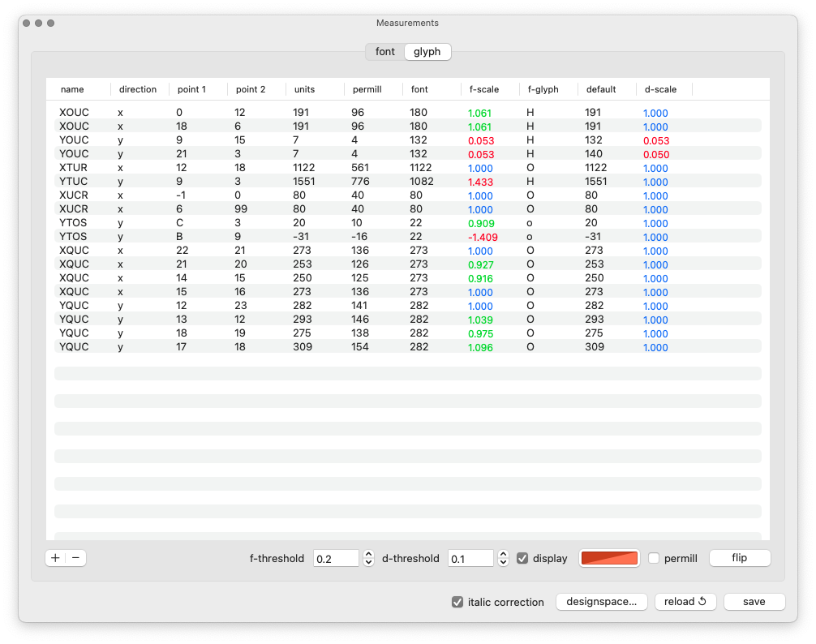The height and width of the screenshot is (644, 816).
Task: Click the name column header
Action: click(x=72, y=89)
